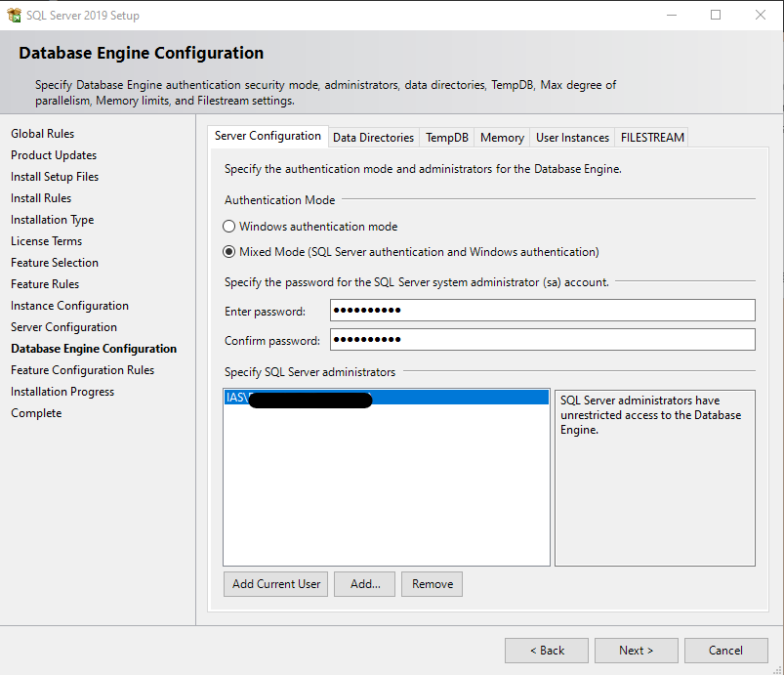Click License Terms step in sidebar
The width and height of the screenshot is (784, 675).
[47, 241]
